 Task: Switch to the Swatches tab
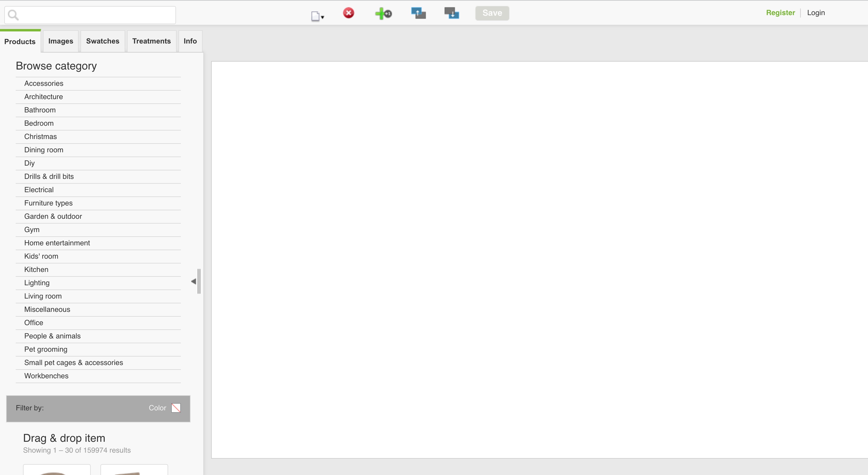[x=103, y=41]
